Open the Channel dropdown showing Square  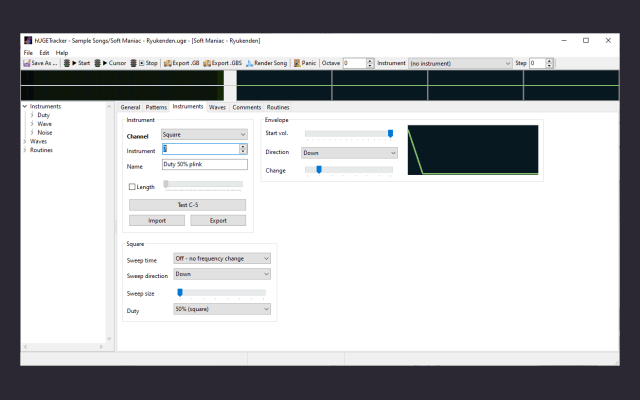204,134
